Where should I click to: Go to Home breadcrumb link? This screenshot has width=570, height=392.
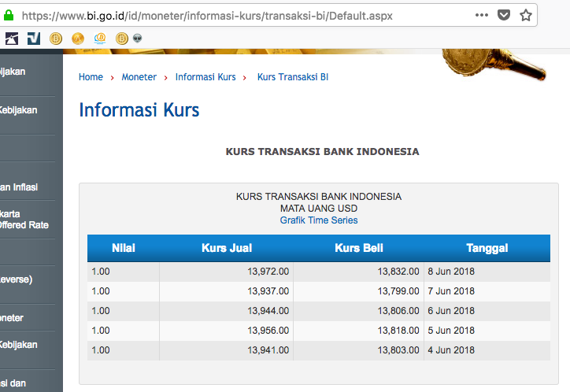point(91,77)
